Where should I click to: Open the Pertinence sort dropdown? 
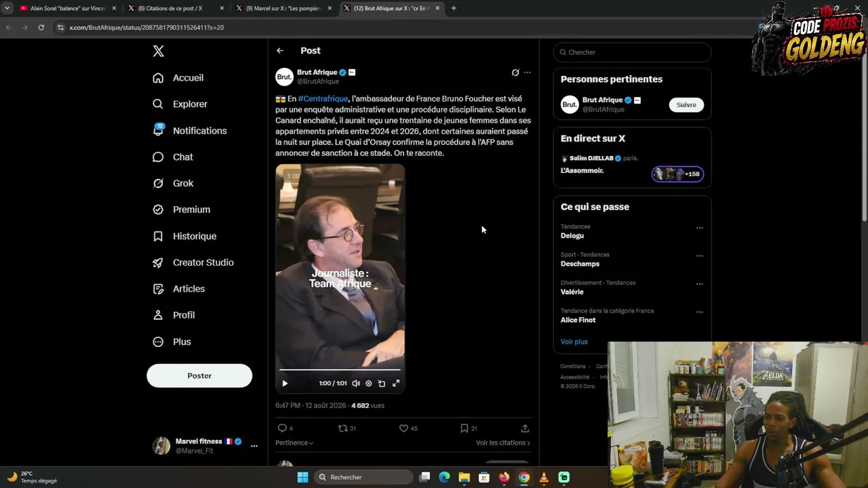click(294, 443)
